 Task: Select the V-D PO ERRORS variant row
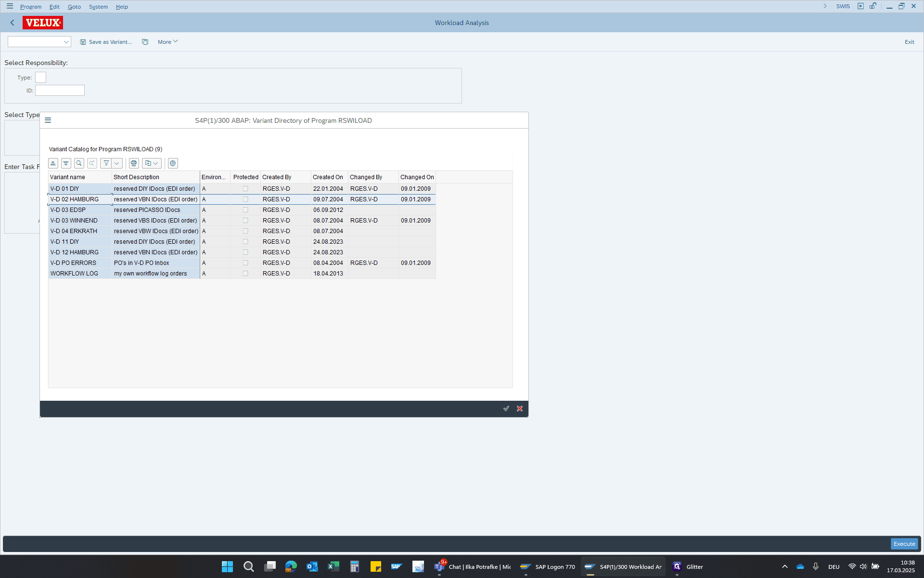tap(242, 263)
